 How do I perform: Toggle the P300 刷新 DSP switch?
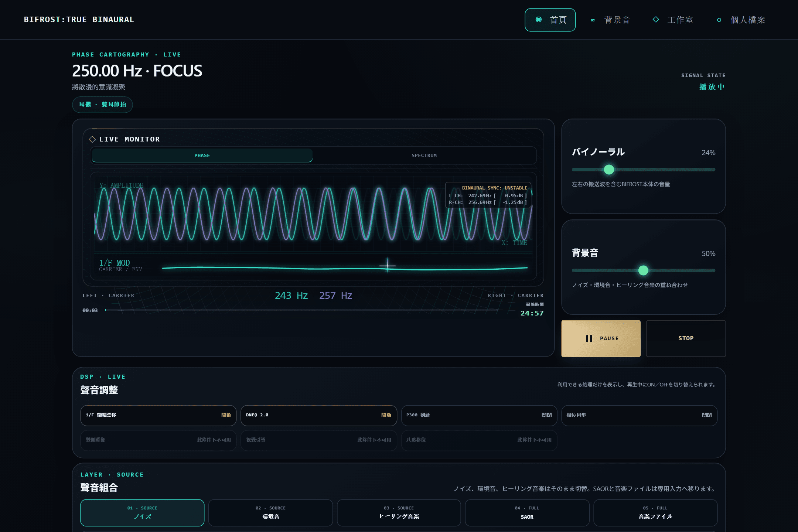[x=479, y=415]
